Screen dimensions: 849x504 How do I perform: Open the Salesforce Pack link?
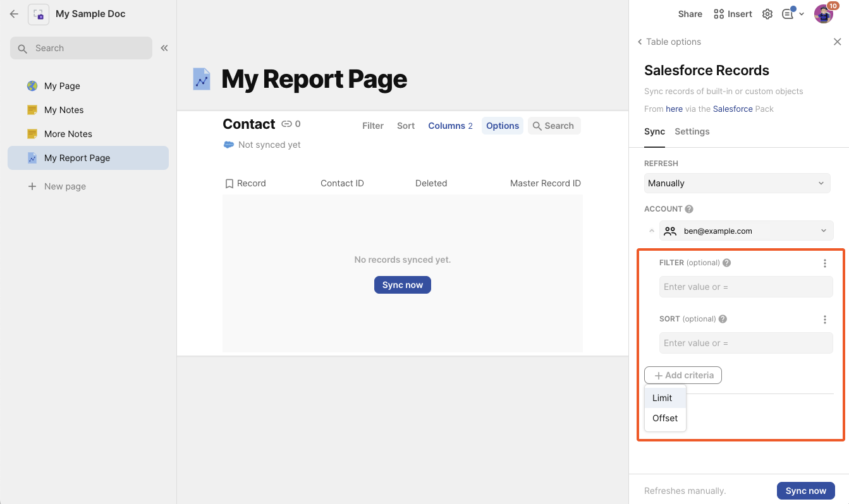[733, 109]
